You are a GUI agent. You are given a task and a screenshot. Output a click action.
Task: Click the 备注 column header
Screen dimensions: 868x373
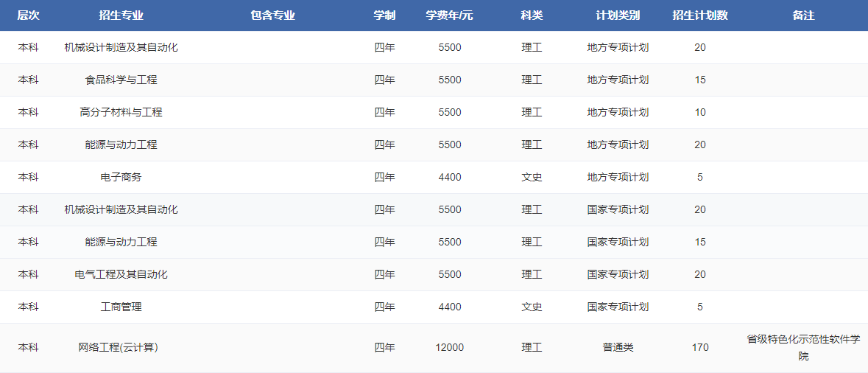(x=804, y=15)
